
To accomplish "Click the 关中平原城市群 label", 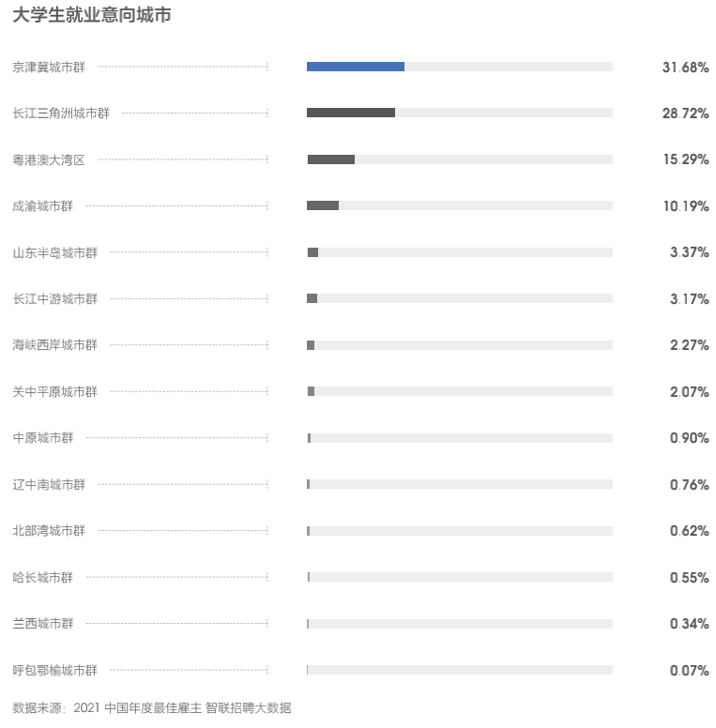I will [54, 391].
